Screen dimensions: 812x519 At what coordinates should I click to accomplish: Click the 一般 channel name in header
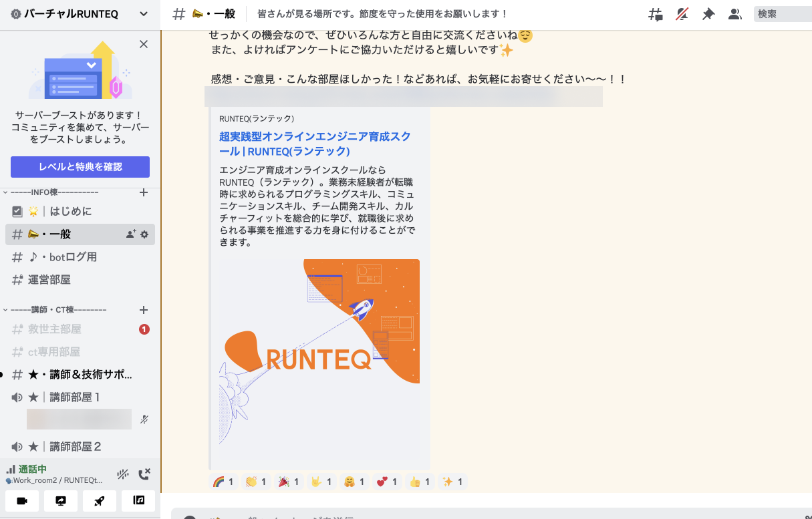(x=214, y=14)
